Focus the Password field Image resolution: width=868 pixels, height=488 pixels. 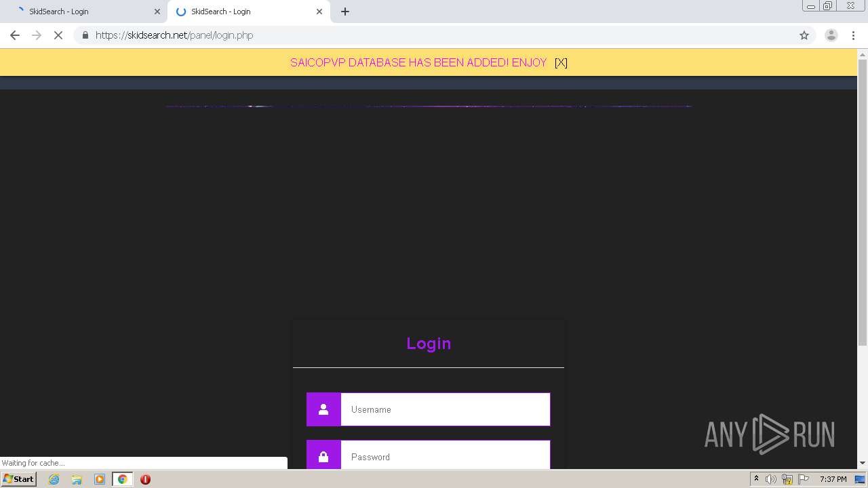[x=446, y=455]
